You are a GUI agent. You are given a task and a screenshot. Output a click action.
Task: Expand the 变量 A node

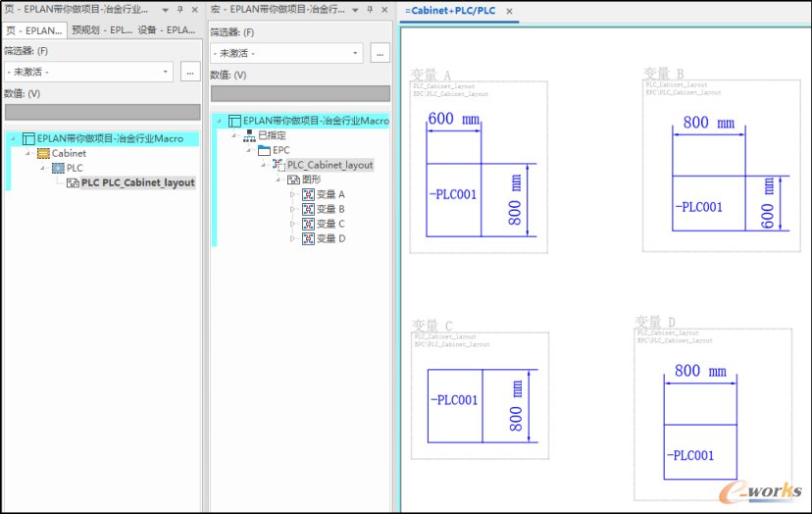pos(292,194)
